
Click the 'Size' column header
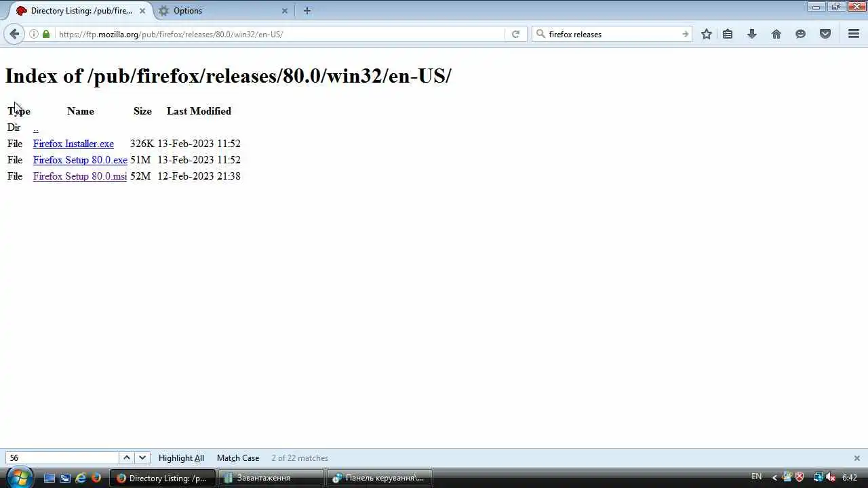tap(142, 111)
